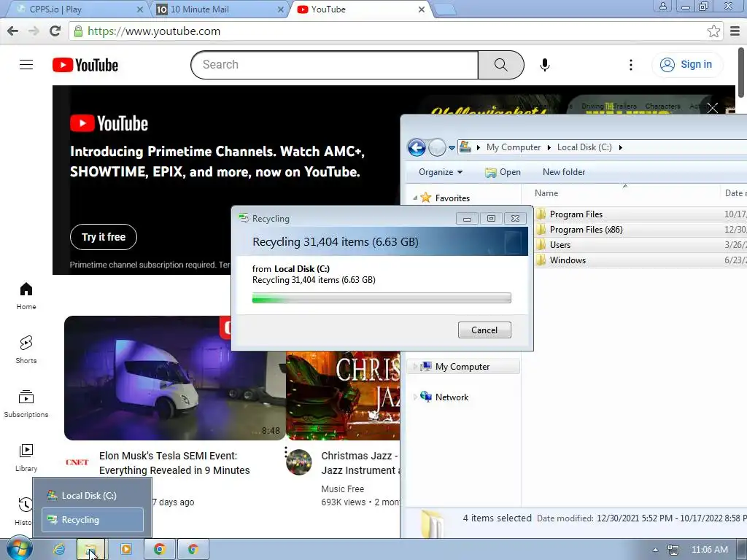Click Network in the navigation pane
The image size is (747, 560).
tap(452, 397)
